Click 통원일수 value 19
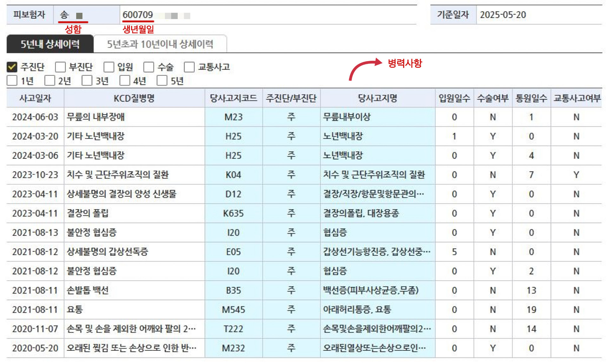 click(x=532, y=310)
